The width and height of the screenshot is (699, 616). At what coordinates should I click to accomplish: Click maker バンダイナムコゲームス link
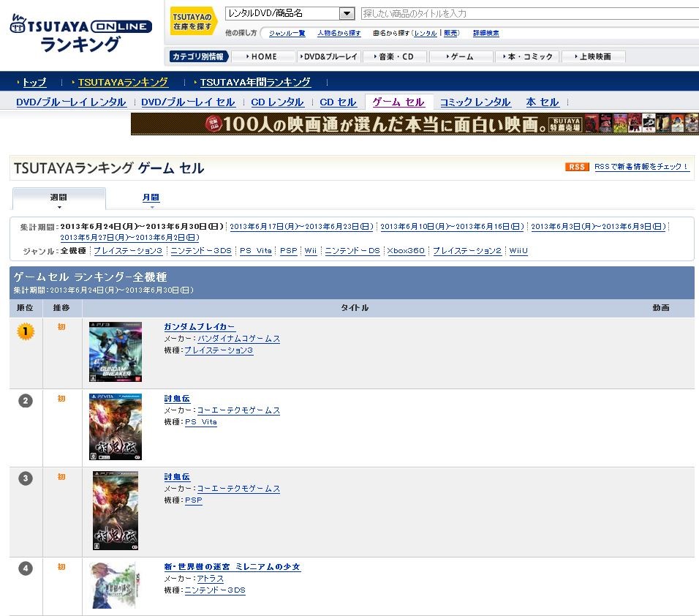coord(238,339)
